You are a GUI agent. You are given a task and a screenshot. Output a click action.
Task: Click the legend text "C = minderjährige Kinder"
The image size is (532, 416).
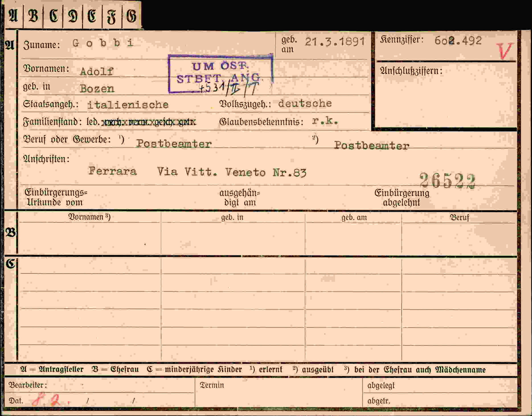[194, 369]
